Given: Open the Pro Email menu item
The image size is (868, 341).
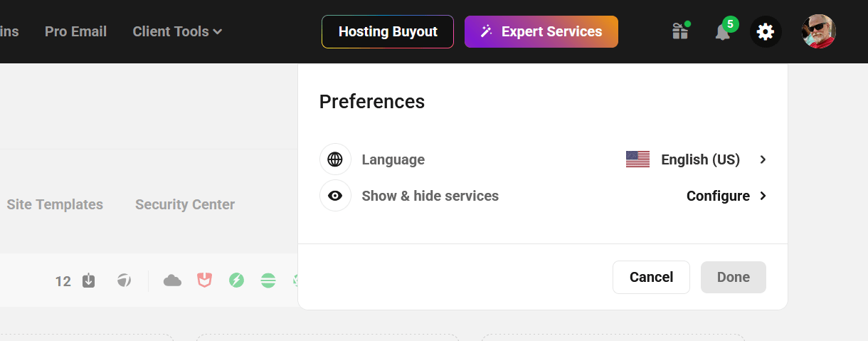Looking at the screenshot, I should [x=75, y=31].
